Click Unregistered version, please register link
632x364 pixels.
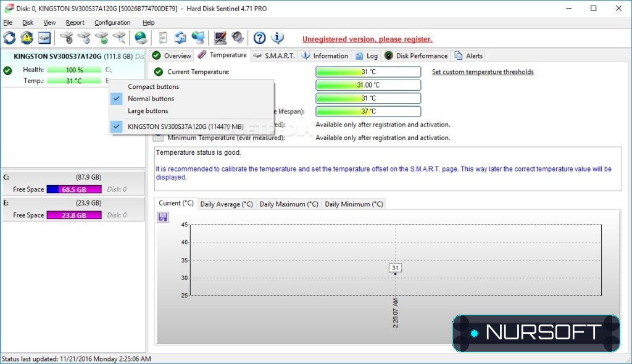click(x=367, y=39)
